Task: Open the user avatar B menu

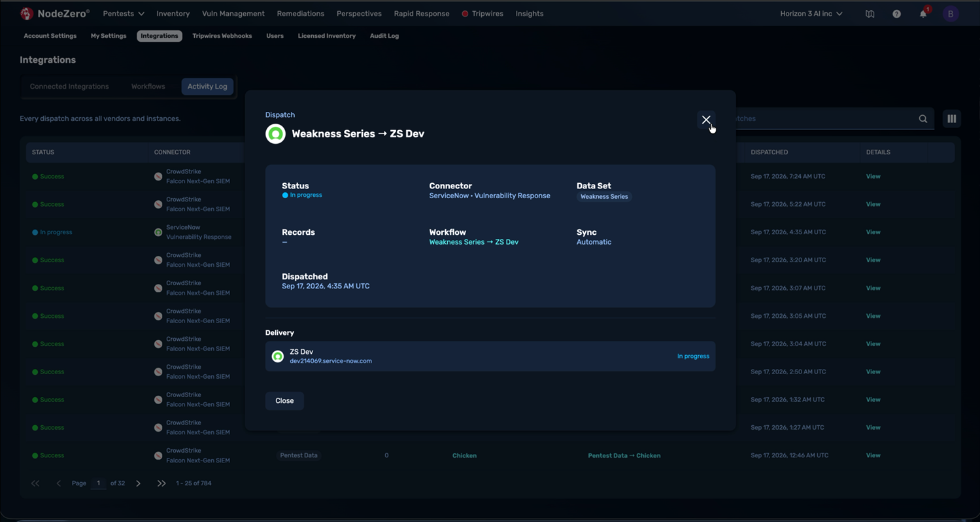Action: click(x=951, y=14)
